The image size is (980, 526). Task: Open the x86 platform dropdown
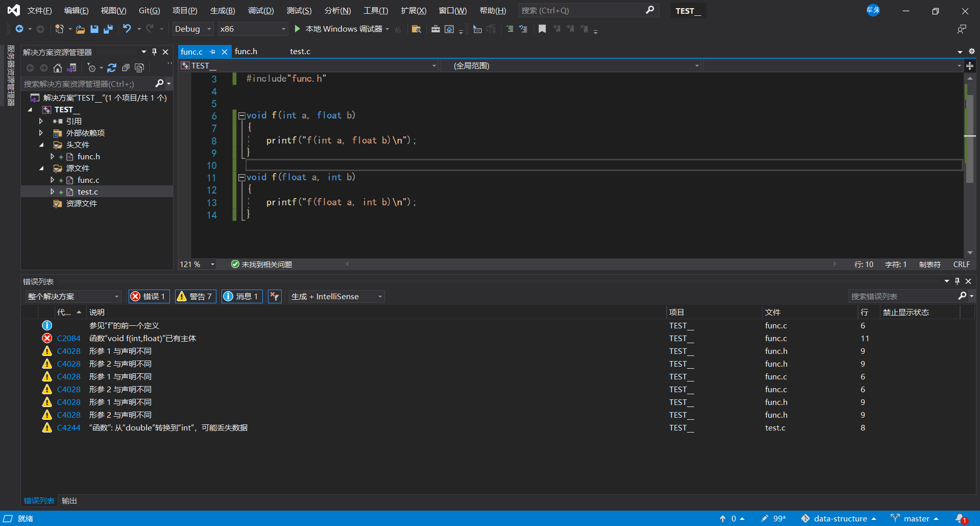pyautogui.click(x=253, y=29)
